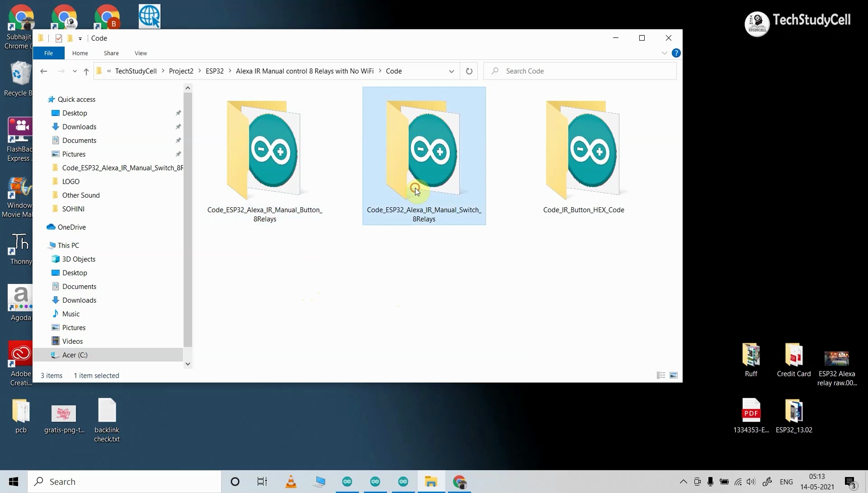Open the taskbar clock and date
This screenshot has height=493, width=868.
point(817,482)
